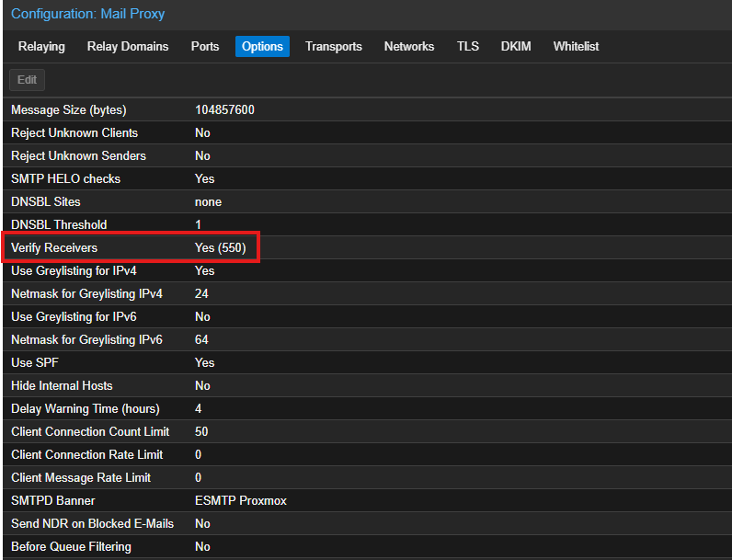Screen dimensions: 732x560
Task: Select the SMTP HELO checks row
Action: (x=368, y=178)
